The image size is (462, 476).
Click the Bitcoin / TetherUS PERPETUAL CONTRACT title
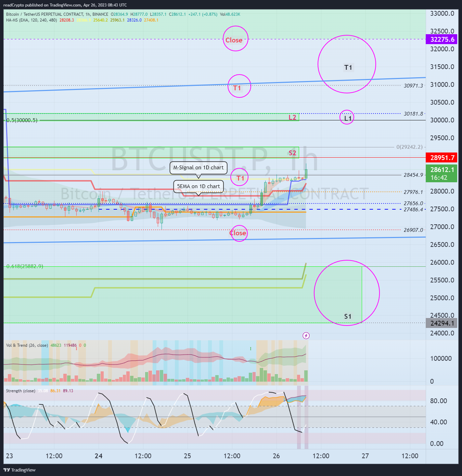point(45,14)
